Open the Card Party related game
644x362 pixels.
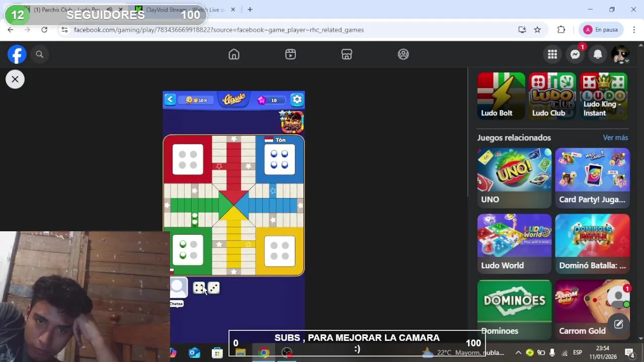pyautogui.click(x=592, y=178)
